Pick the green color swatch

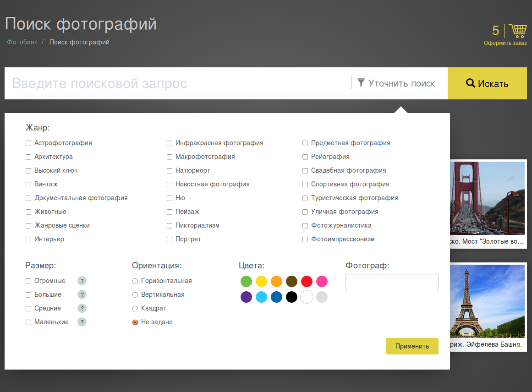point(246,281)
